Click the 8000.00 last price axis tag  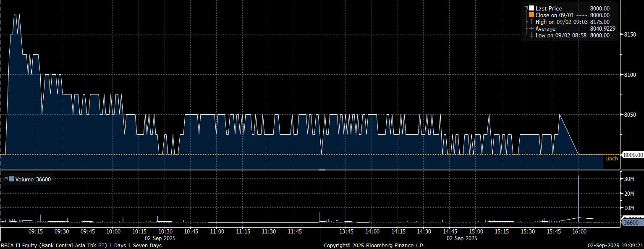point(632,155)
